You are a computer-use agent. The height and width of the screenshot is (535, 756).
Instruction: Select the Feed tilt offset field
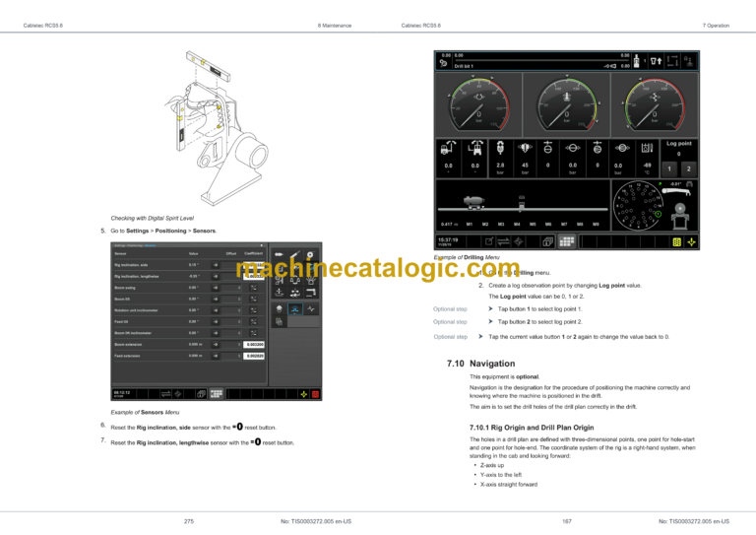(x=231, y=322)
